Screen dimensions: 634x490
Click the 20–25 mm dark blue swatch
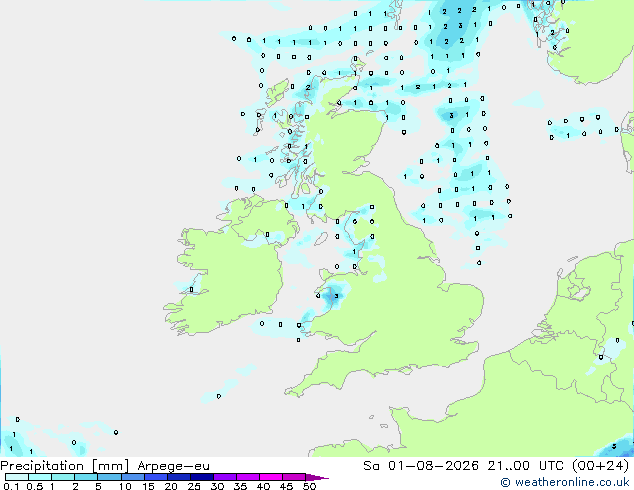[x=179, y=477]
